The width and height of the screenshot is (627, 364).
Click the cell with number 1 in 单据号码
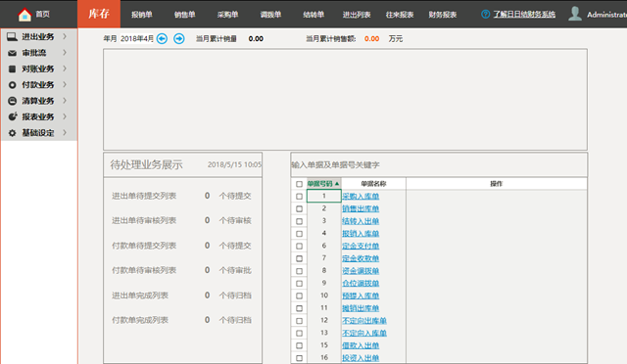pos(324,196)
